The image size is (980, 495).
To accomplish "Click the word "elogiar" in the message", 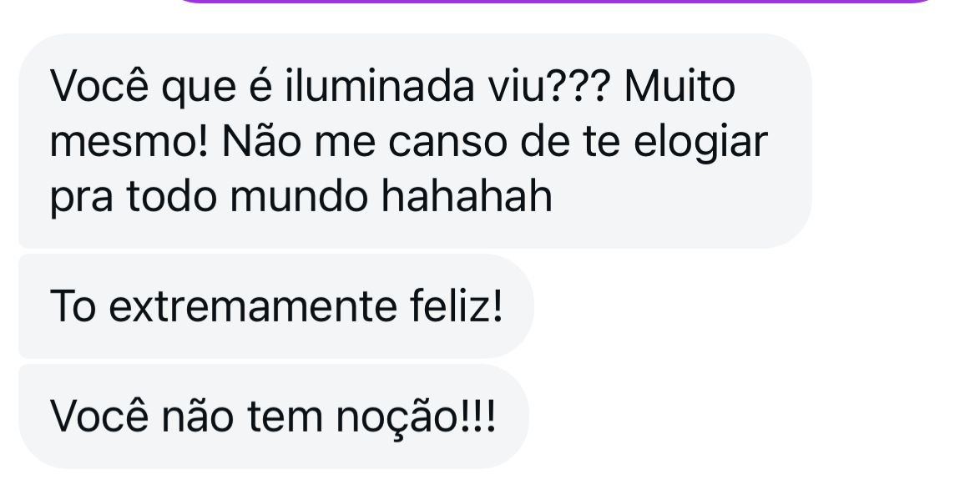I will click(x=700, y=144).
